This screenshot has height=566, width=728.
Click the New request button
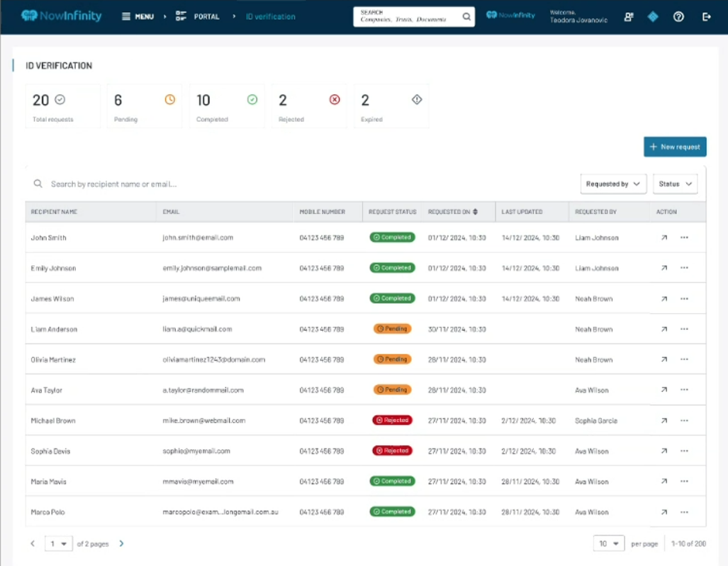pos(675,147)
